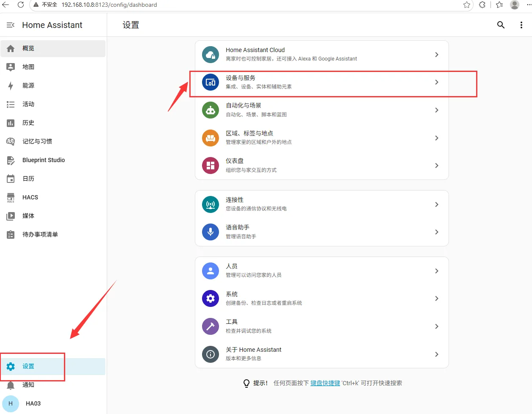Viewport: 532px width, 414px height.
Task: Open the 概览 overview home icon
Action: click(x=11, y=49)
